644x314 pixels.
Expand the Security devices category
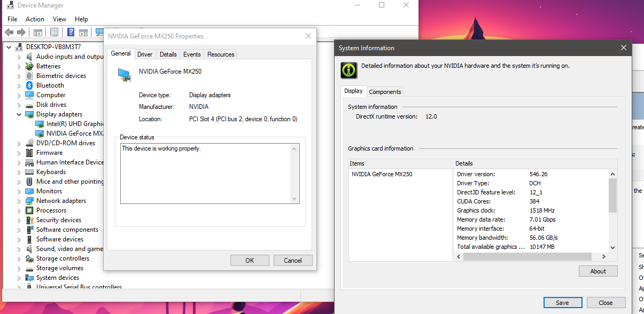[x=19, y=220]
